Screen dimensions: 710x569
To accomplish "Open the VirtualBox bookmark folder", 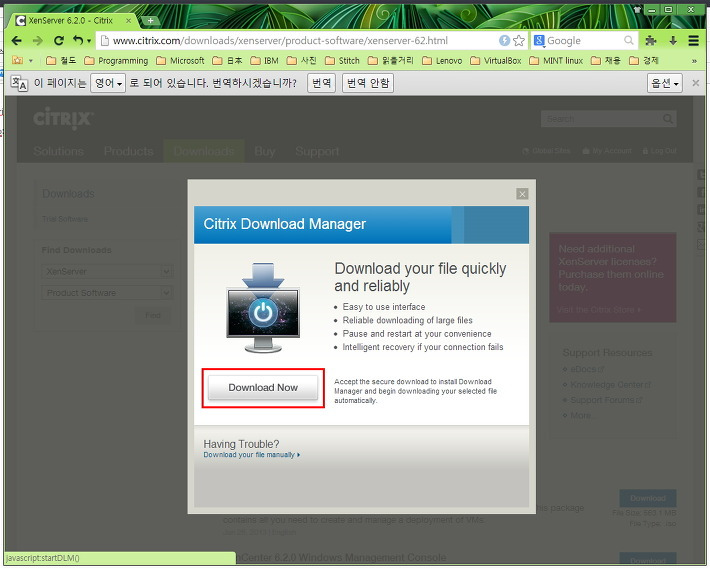I will 496,61.
